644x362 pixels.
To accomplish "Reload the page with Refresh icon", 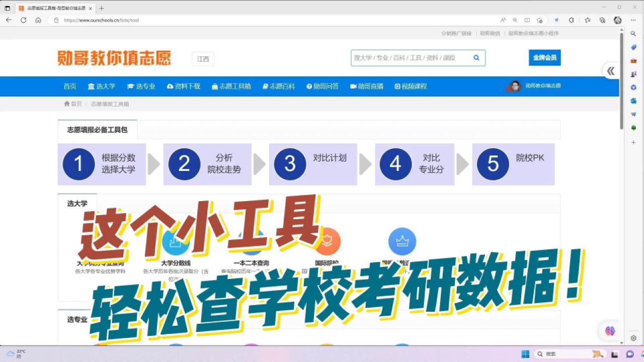I will click(23, 20).
